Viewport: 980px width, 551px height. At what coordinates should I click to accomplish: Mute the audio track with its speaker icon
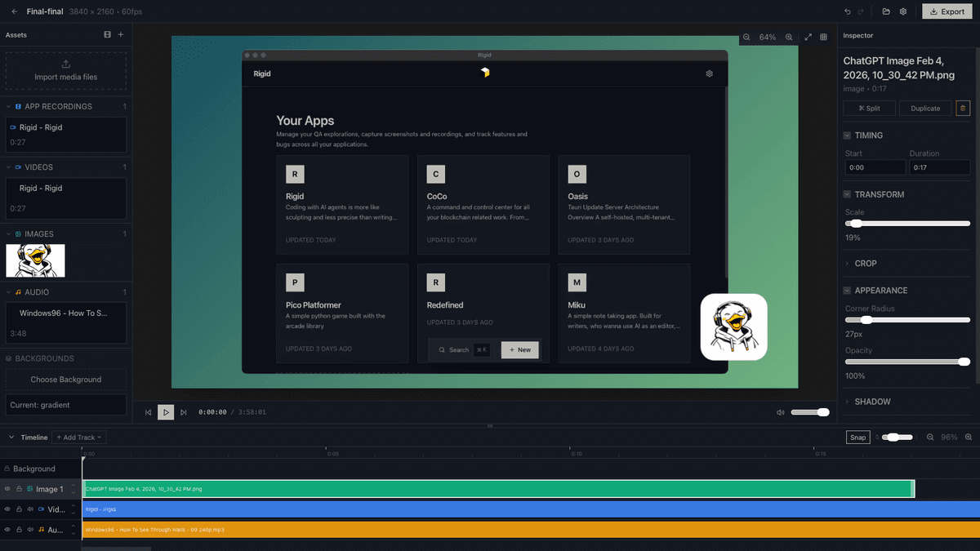tap(30, 529)
